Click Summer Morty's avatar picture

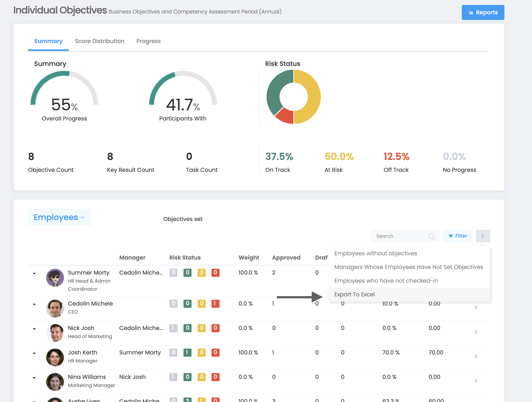(55, 277)
